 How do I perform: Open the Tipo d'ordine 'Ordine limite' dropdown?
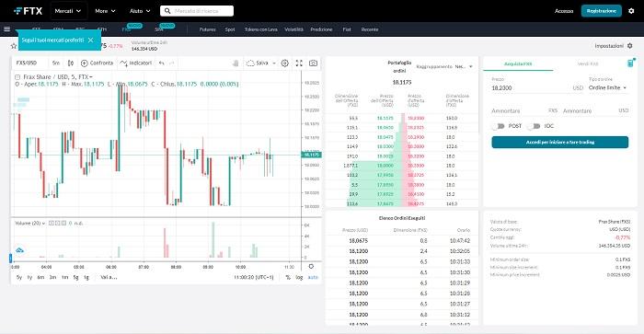(x=607, y=88)
